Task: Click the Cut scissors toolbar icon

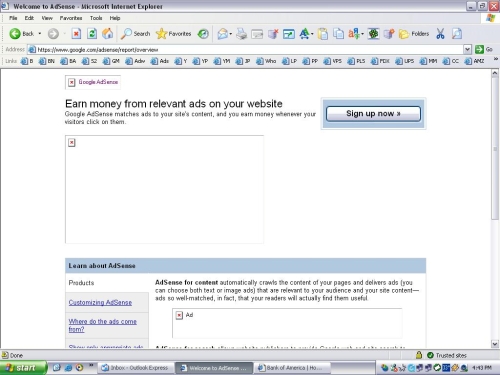Action: point(440,34)
